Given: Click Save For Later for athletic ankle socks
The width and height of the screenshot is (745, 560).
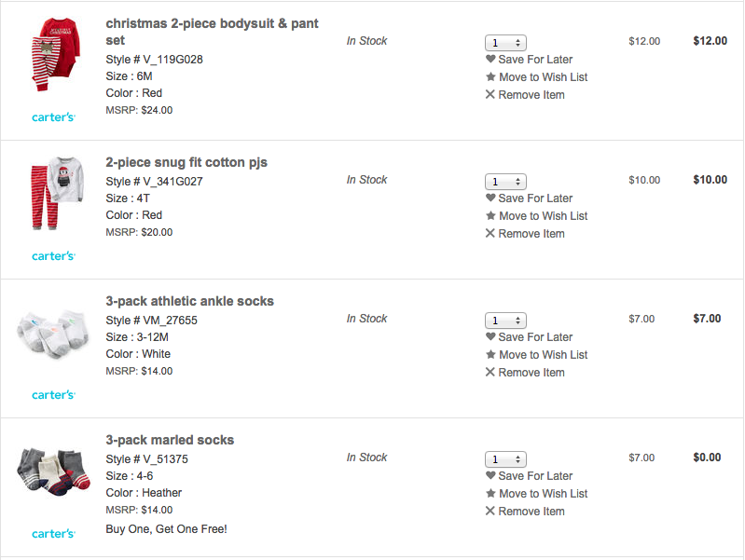Looking at the screenshot, I should coord(535,337).
